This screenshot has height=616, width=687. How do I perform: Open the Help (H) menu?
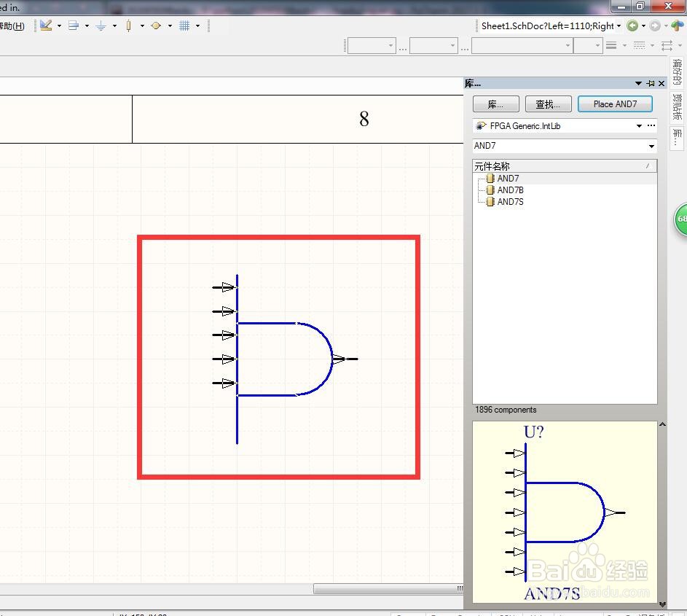[12, 26]
